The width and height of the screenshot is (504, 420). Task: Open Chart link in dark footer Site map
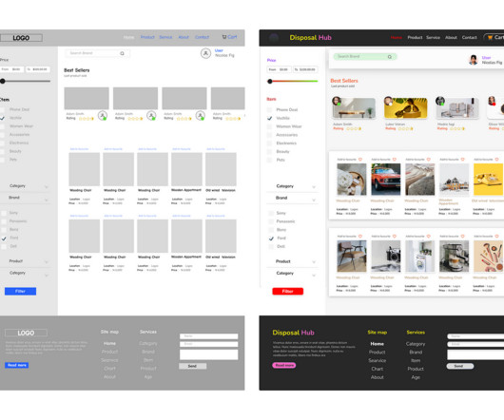pyautogui.click(x=377, y=369)
